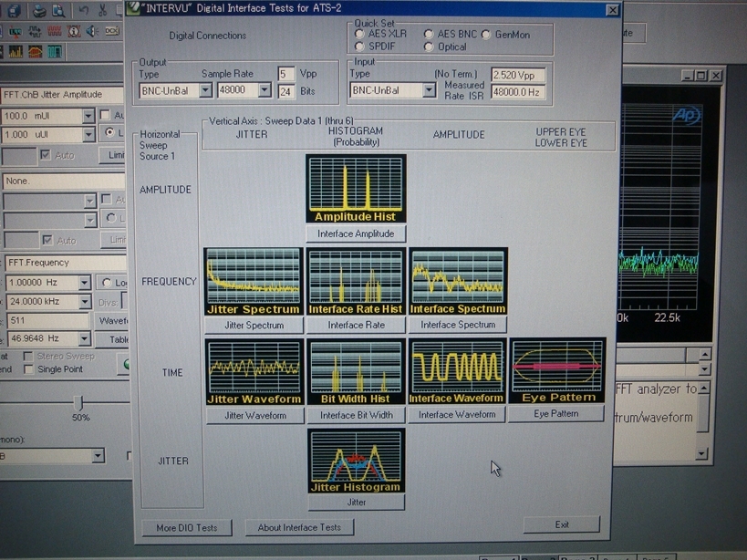The width and height of the screenshot is (747, 560).
Task: Click the Interface Rate Hist thumbnail
Action: tap(356, 282)
